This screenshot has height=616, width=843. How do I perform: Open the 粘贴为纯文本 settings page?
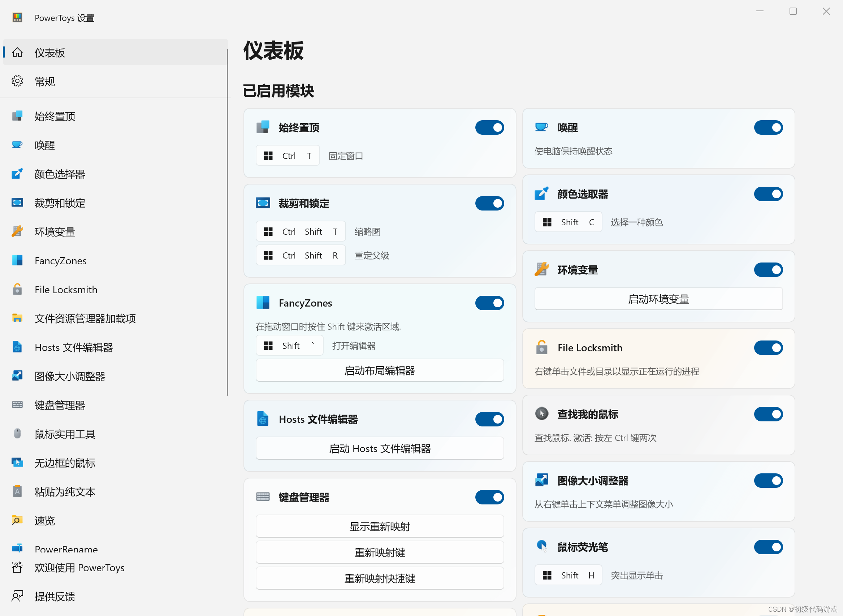65,491
